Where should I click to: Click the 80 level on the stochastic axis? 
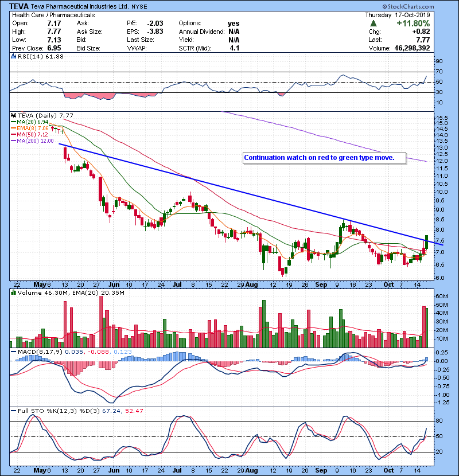coord(439,421)
